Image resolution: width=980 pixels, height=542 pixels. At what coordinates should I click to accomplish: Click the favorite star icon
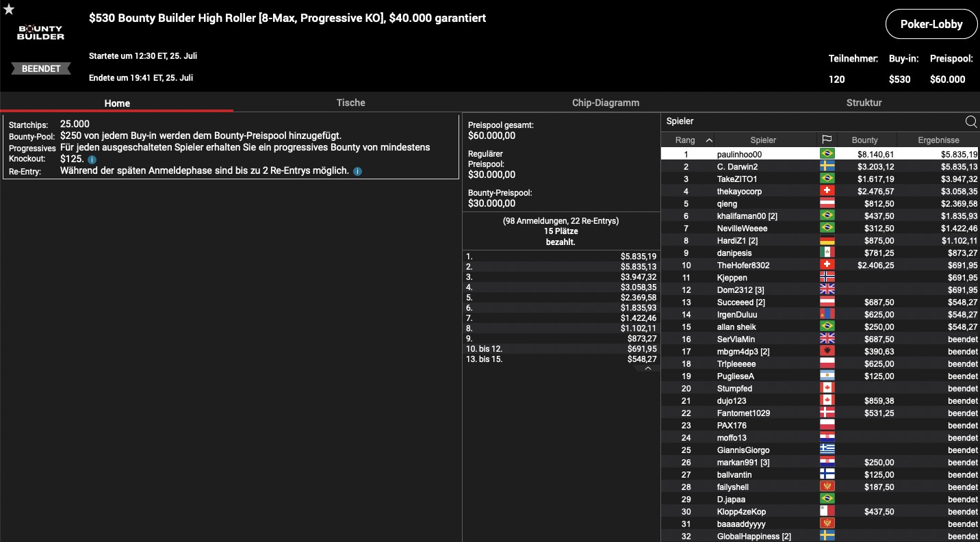coord(9,10)
